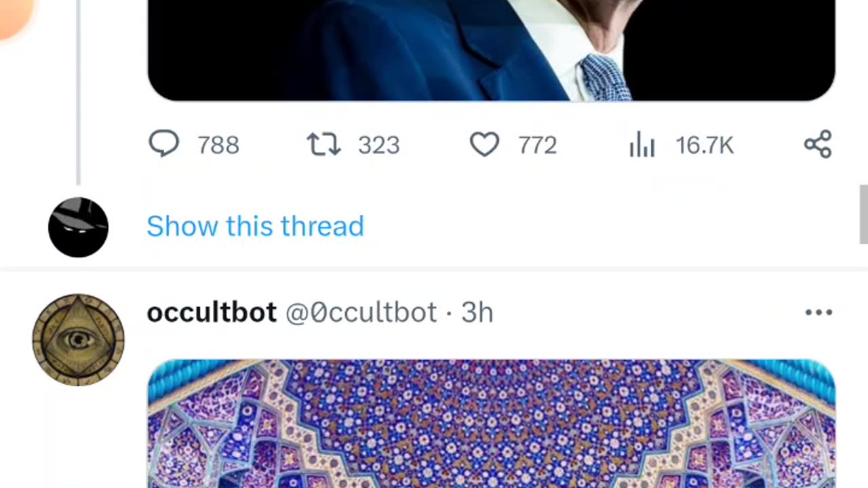Click the 772 likes count
Image resolution: width=868 pixels, height=488 pixels.
coord(537,145)
